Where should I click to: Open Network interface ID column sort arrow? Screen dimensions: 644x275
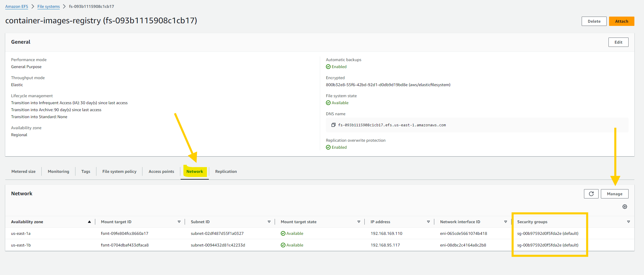click(x=506, y=222)
